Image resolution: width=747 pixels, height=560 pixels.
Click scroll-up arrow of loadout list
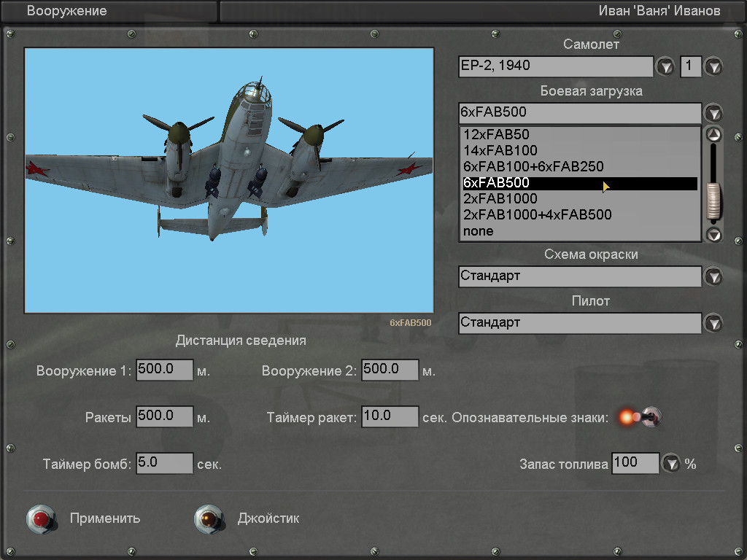click(x=714, y=134)
